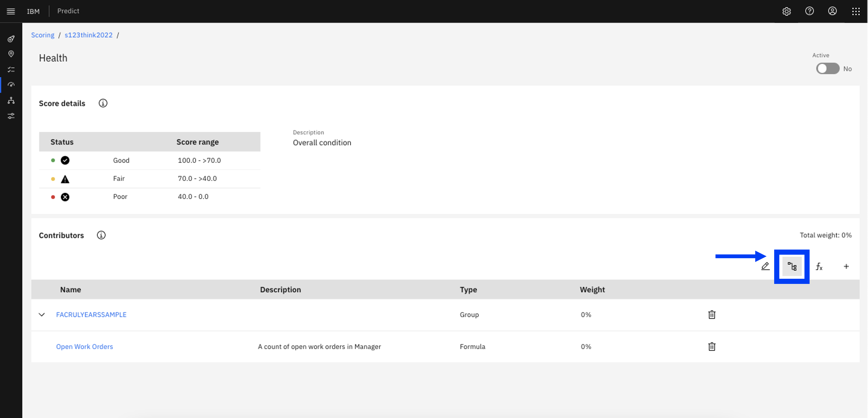Image resolution: width=868 pixels, height=418 pixels.
Task: Click the 0% weight of FACRULYEARSSAMPLE
Action: click(x=586, y=315)
